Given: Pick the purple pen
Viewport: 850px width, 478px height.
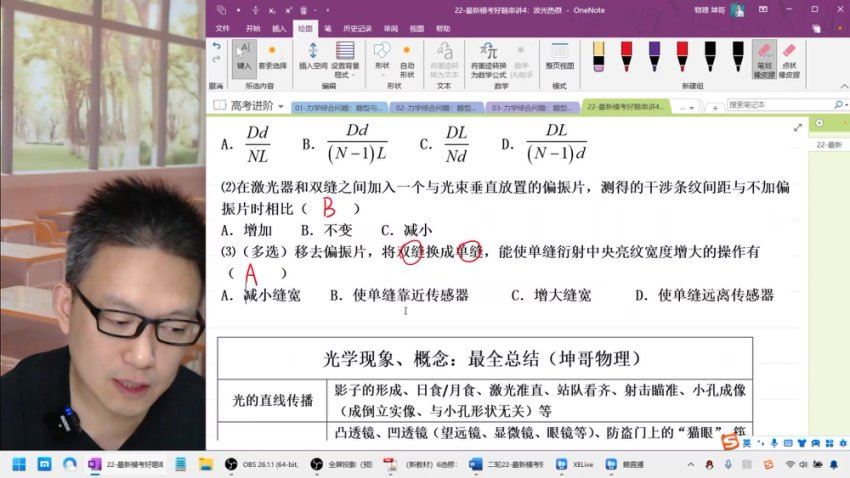Looking at the screenshot, I should point(654,56).
